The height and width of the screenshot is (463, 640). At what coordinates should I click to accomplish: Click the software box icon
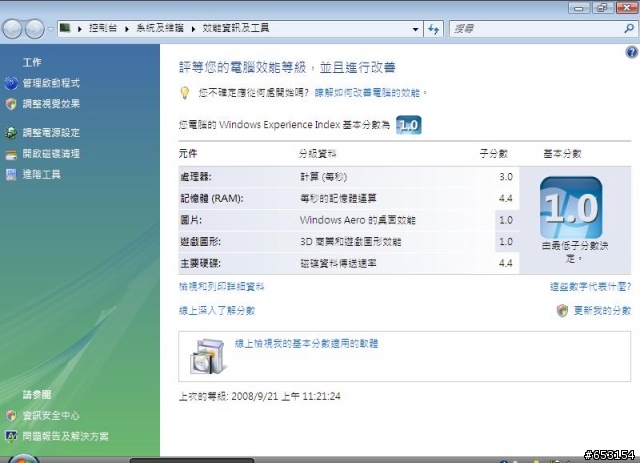pyautogui.click(x=208, y=357)
